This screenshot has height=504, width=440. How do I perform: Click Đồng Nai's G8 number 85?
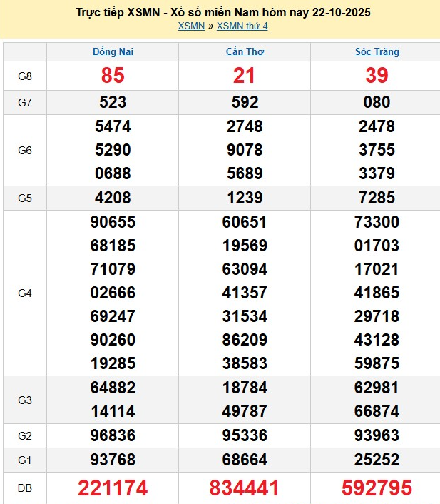(x=113, y=76)
